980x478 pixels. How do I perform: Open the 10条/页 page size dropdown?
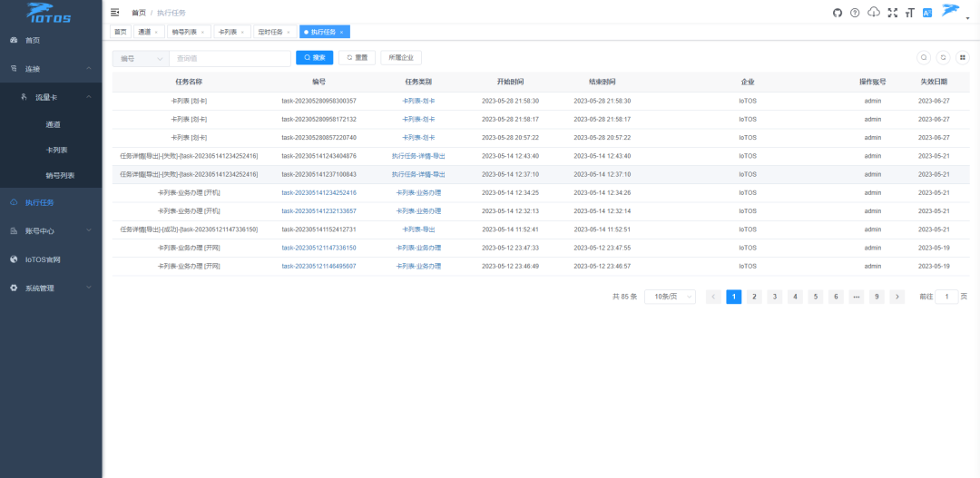pyautogui.click(x=670, y=297)
